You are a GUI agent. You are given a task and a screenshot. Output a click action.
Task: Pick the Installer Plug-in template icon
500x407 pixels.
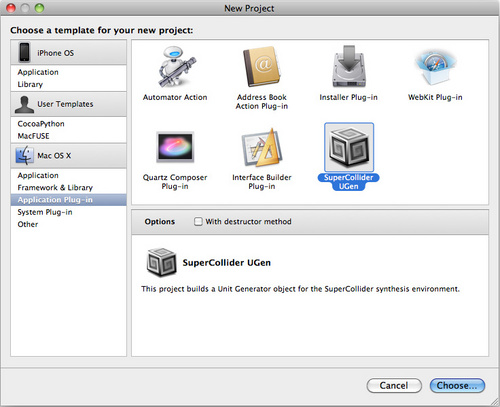coord(349,66)
